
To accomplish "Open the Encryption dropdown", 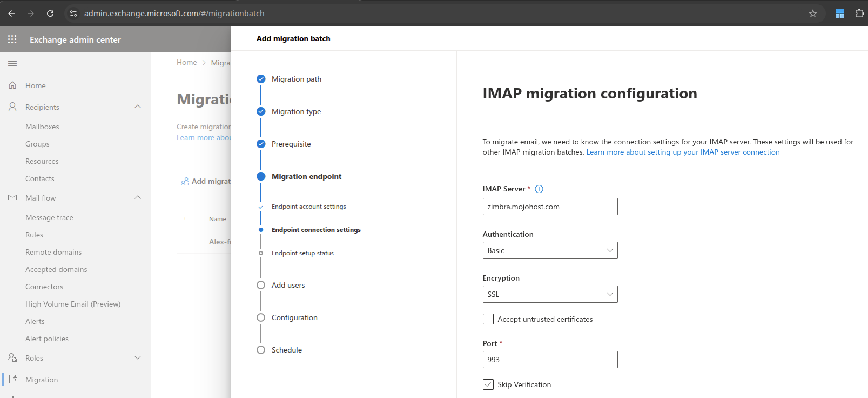I will pyautogui.click(x=550, y=294).
